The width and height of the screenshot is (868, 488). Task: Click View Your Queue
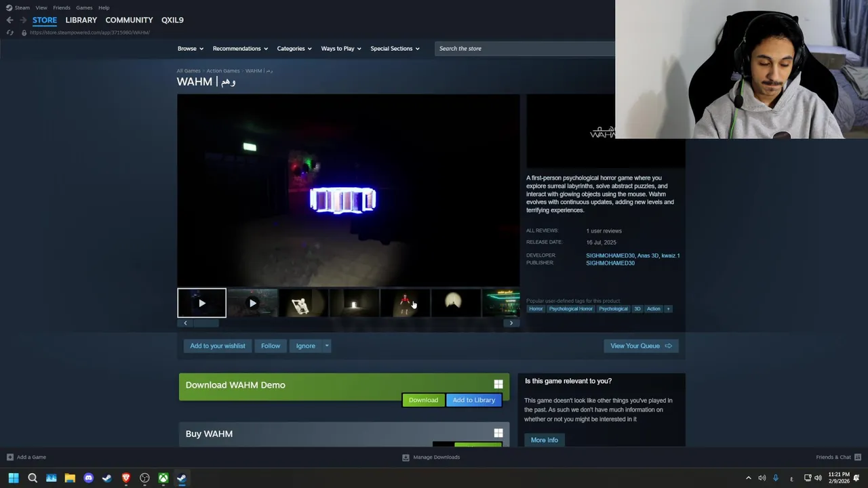point(641,346)
